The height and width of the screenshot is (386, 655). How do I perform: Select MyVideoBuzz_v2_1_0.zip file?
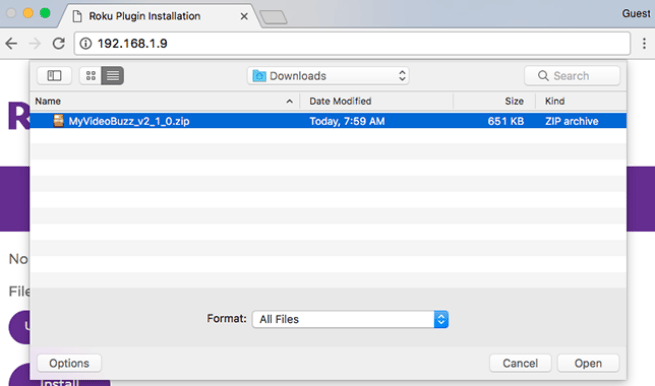328,121
